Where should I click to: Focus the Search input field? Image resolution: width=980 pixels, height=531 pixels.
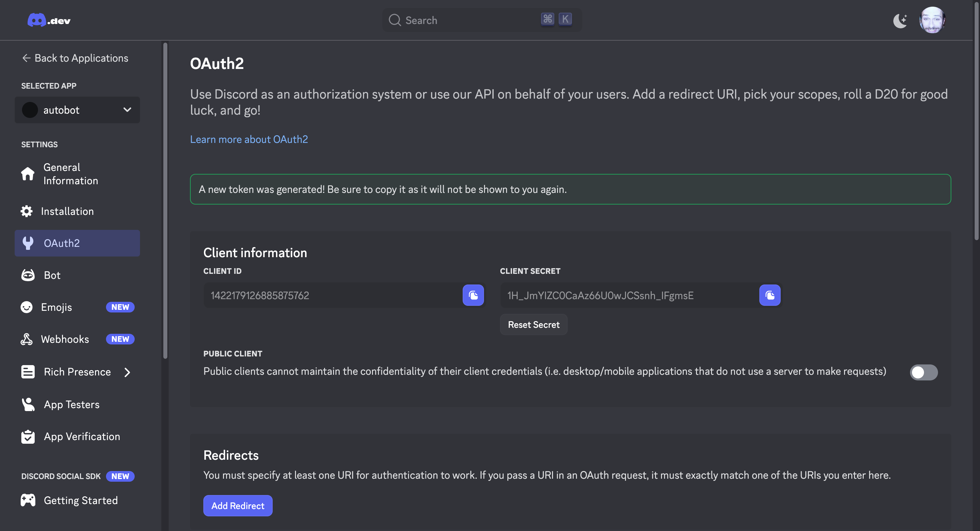[x=482, y=20]
